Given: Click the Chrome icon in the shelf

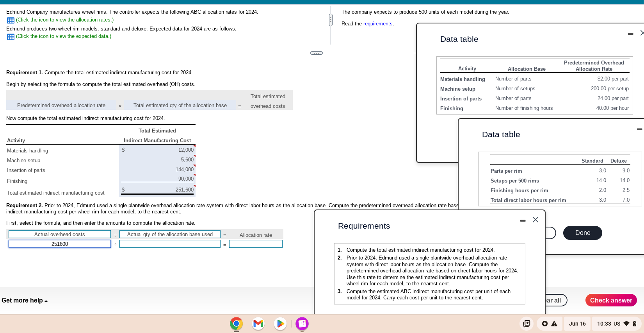Looking at the screenshot, I should [236, 324].
